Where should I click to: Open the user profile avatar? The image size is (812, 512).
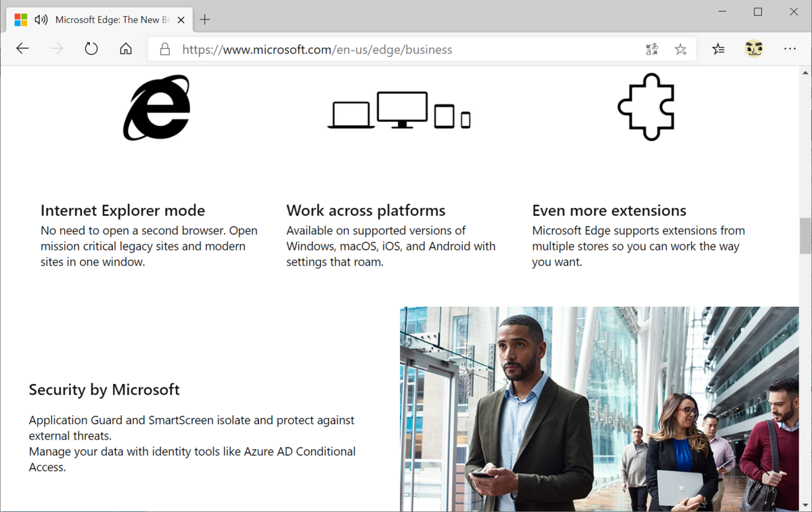coord(754,49)
